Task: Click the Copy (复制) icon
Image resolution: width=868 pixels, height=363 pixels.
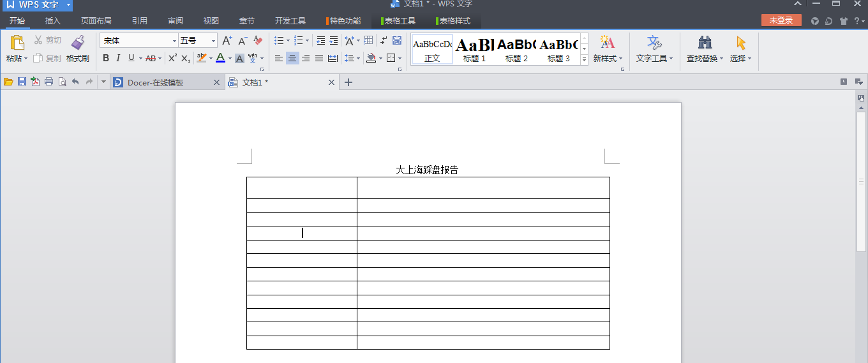Action: tap(38, 58)
